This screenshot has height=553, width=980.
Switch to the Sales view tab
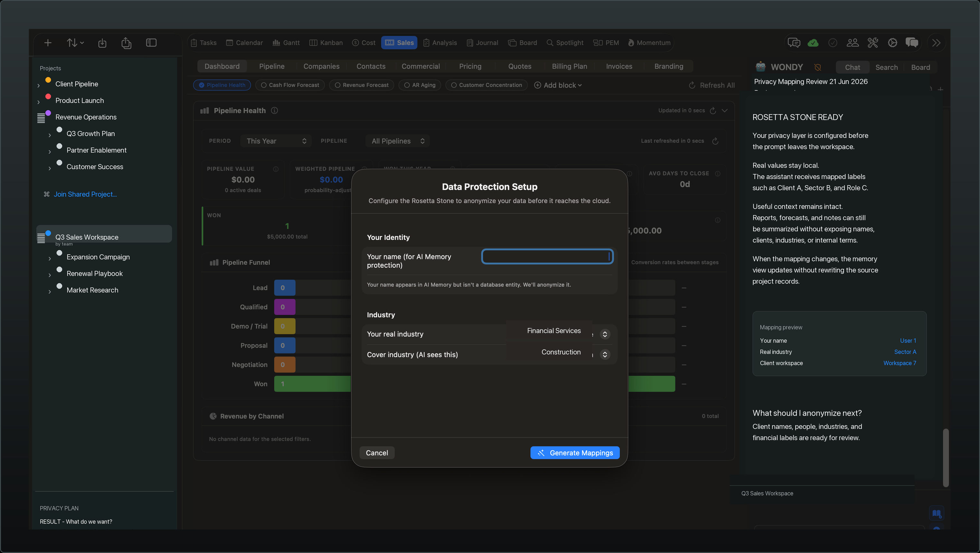[399, 43]
